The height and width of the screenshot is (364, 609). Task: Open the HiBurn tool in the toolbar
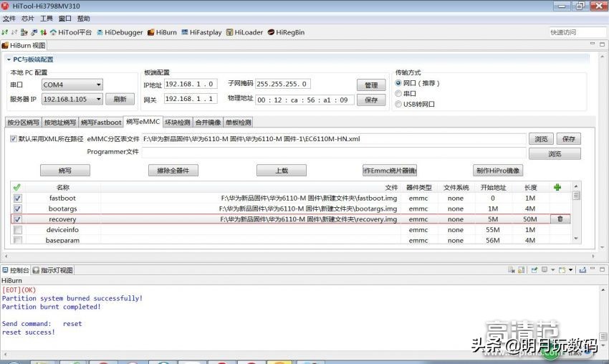point(162,32)
